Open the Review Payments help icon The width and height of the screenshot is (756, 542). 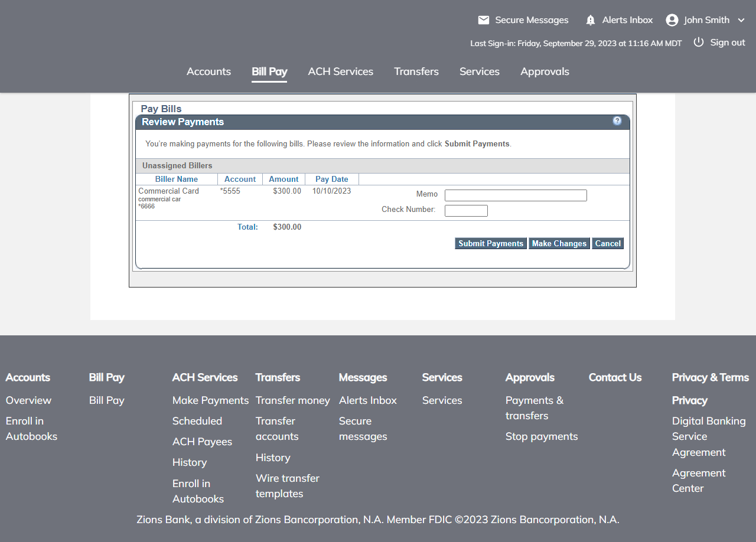(x=617, y=121)
